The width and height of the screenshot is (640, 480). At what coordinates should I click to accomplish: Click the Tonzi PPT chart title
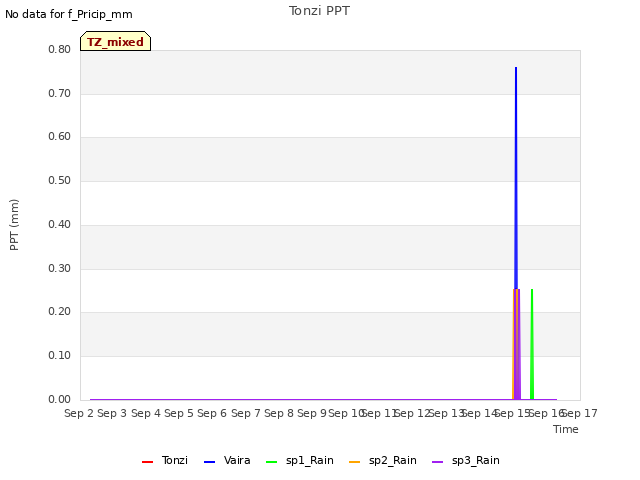tap(319, 11)
